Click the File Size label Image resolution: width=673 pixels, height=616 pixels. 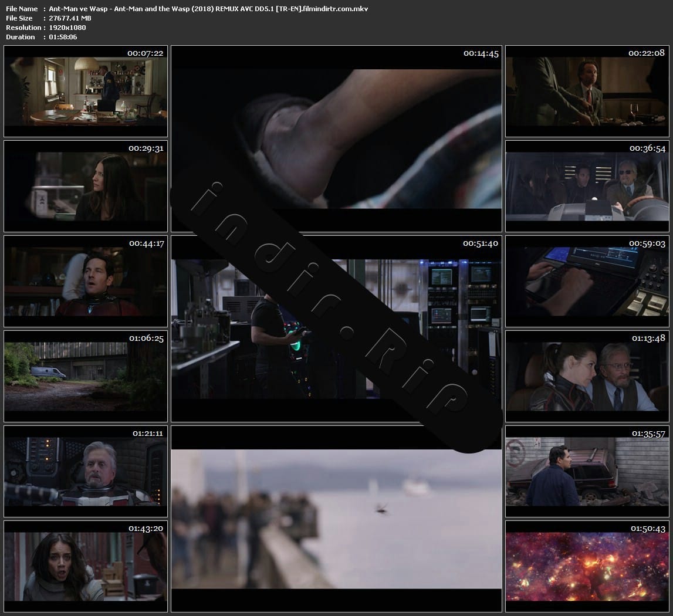pyautogui.click(x=19, y=18)
